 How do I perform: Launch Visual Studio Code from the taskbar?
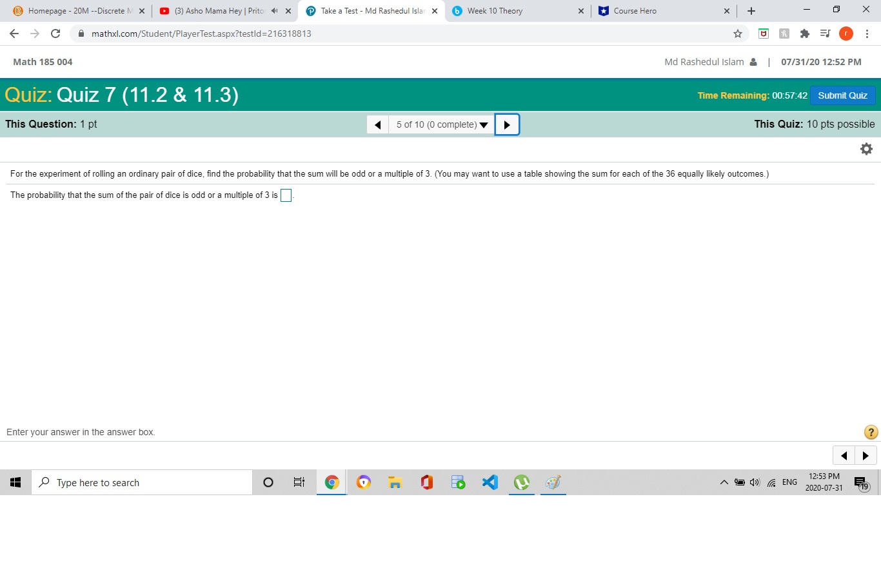coord(490,482)
